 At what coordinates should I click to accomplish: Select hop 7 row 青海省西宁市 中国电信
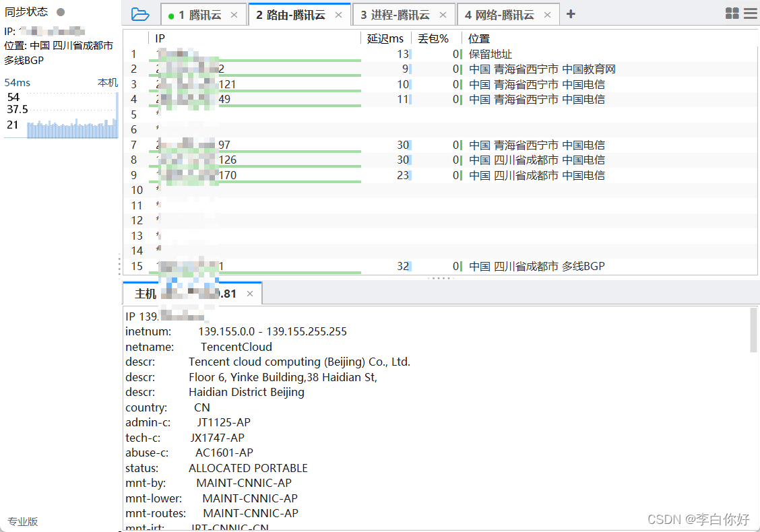pos(440,145)
